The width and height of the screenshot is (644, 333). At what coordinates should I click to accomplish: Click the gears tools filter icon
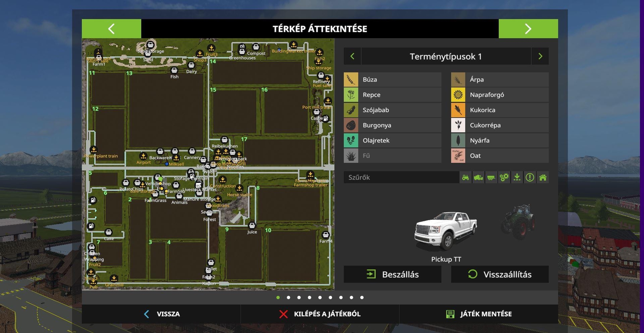click(504, 177)
